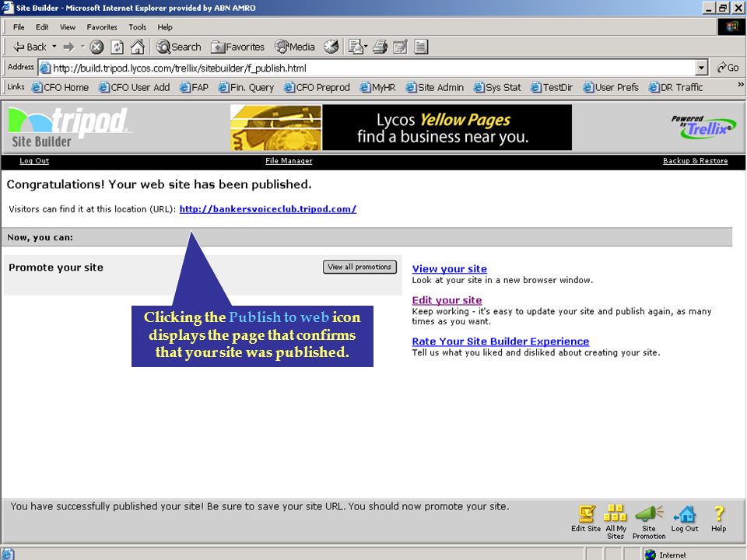
Task: Open the Sys Stat link
Action: (x=497, y=88)
